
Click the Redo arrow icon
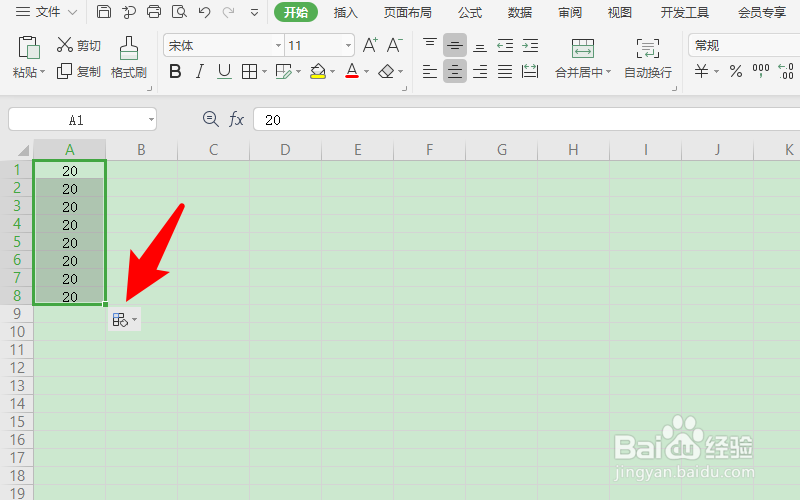coord(229,12)
